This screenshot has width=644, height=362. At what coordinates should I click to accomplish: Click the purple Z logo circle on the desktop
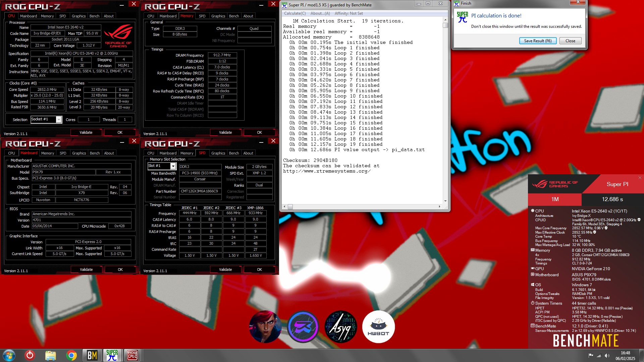click(303, 326)
